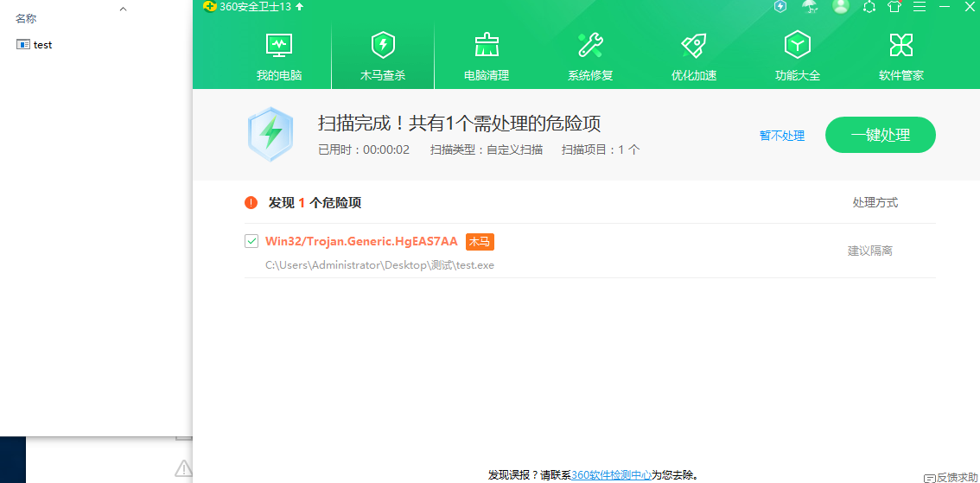Open the main menu hamburger icon
This screenshot has width=980, height=483.
(919, 6)
